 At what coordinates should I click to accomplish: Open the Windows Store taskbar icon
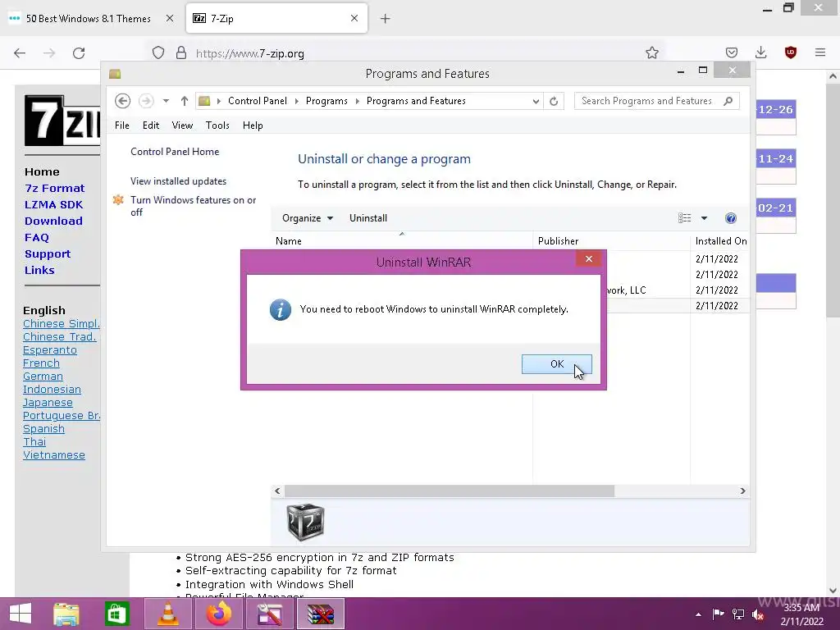pos(116,614)
